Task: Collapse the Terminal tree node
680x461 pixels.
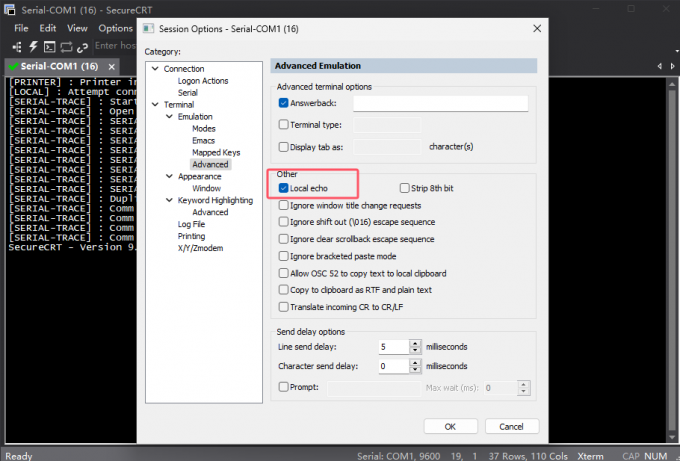Action: pos(155,104)
